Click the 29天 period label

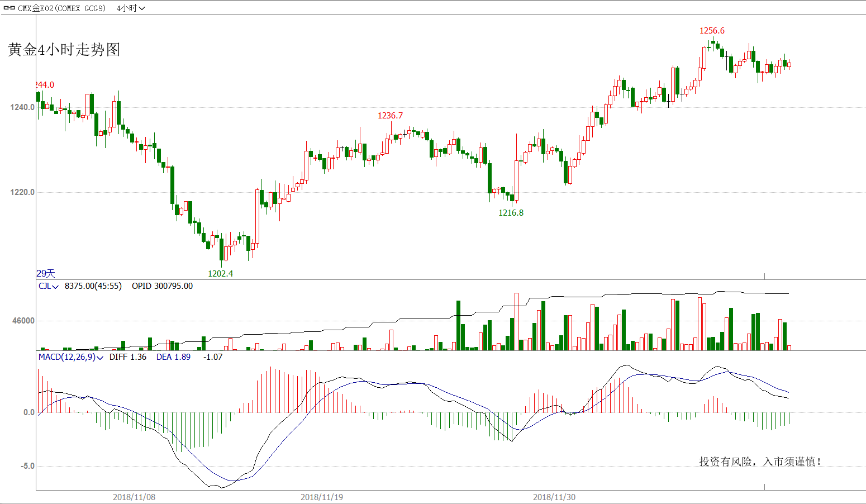46,273
